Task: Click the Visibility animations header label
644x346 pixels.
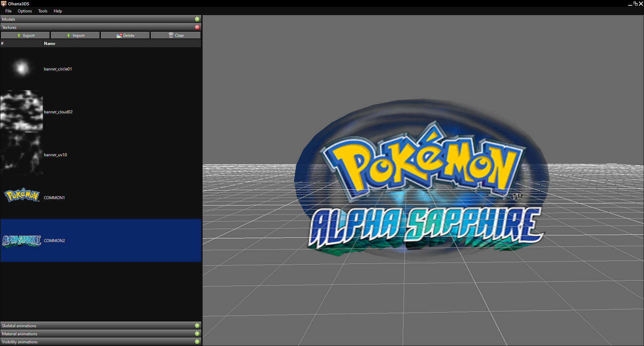Action: pos(20,342)
